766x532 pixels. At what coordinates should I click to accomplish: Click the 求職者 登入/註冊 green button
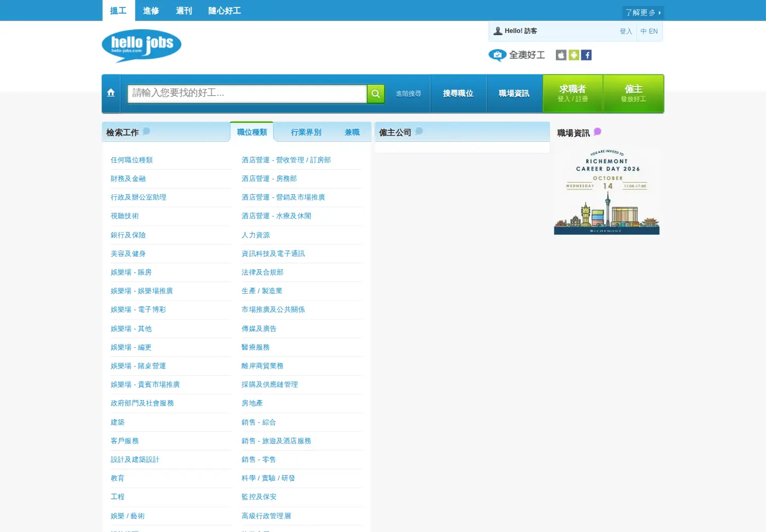[573, 94]
